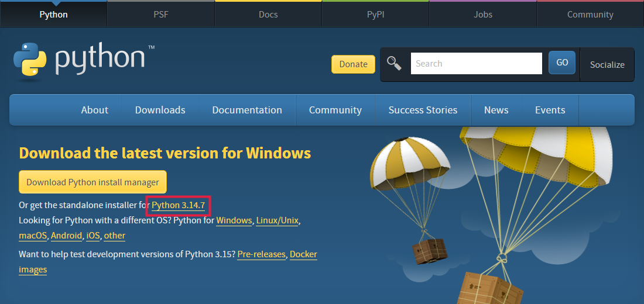644x304 pixels.
Task: Open the Pre-releases link
Action: click(261, 254)
